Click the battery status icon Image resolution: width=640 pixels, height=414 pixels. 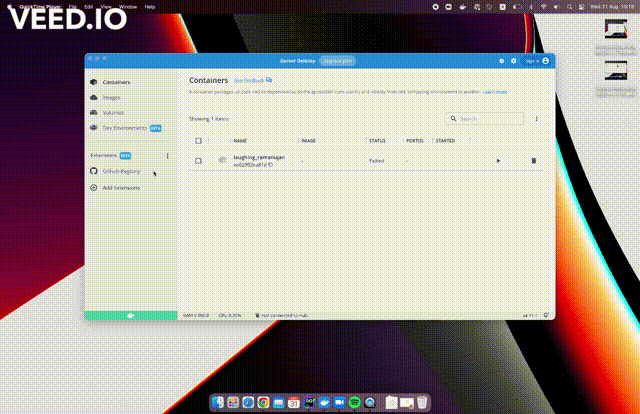[517, 7]
